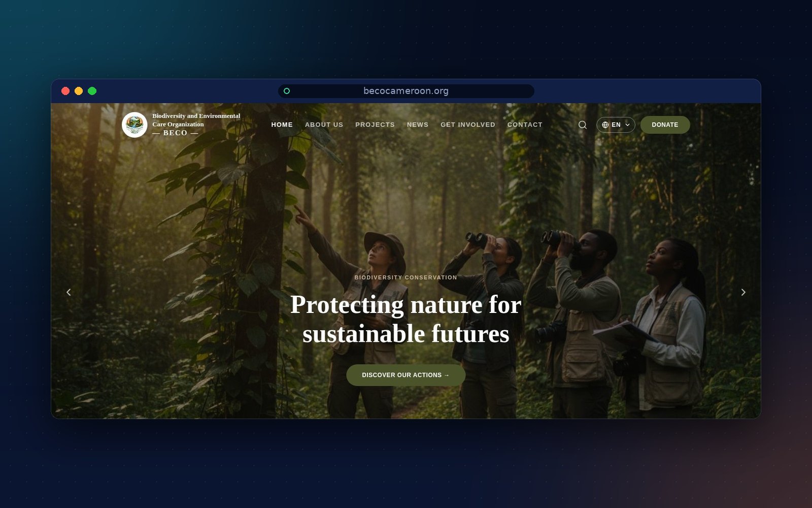This screenshot has width=812, height=508.
Task: Open the About Us menu item
Action: tap(324, 124)
